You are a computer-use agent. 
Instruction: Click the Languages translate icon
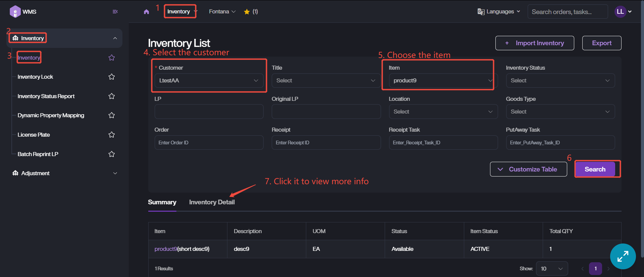pos(481,12)
